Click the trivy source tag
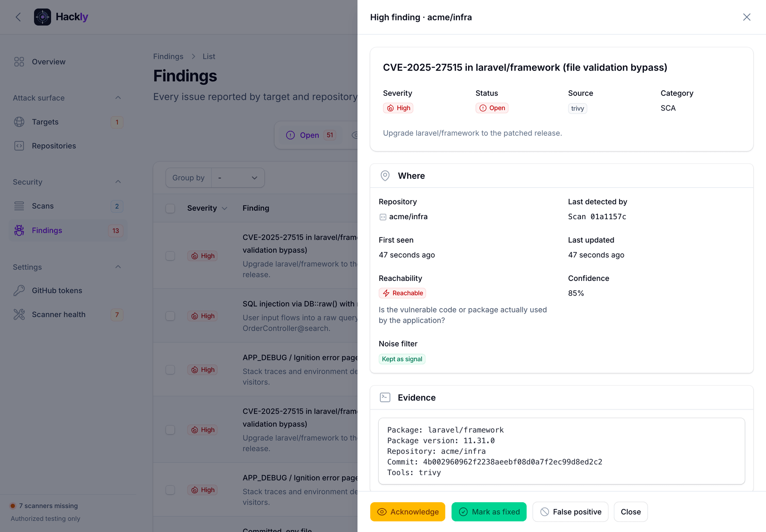Screen dimensions: 766x532 (577, 109)
